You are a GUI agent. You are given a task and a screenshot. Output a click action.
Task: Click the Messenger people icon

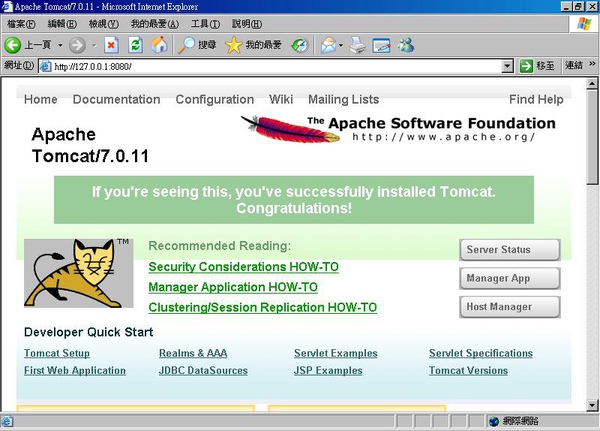pyautogui.click(x=406, y=45)
